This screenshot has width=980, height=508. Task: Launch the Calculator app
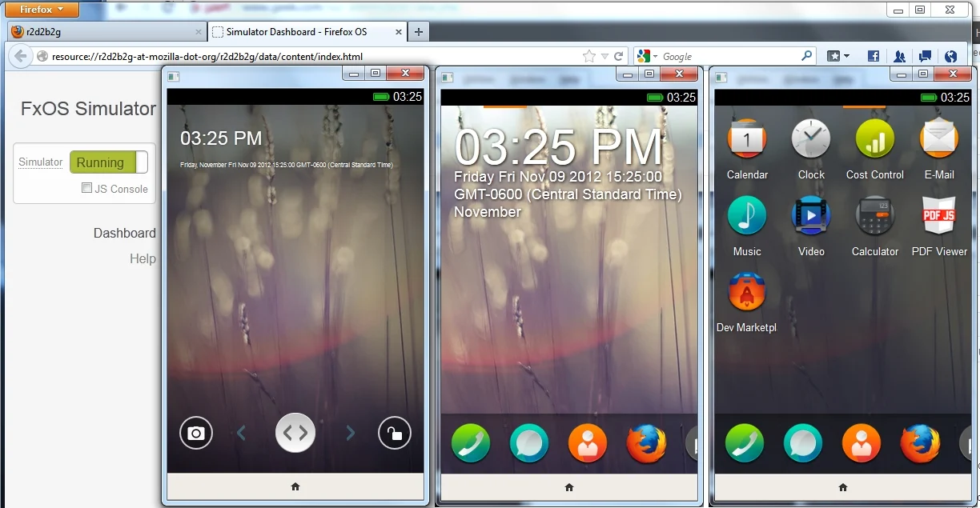(x=875, y=215)
